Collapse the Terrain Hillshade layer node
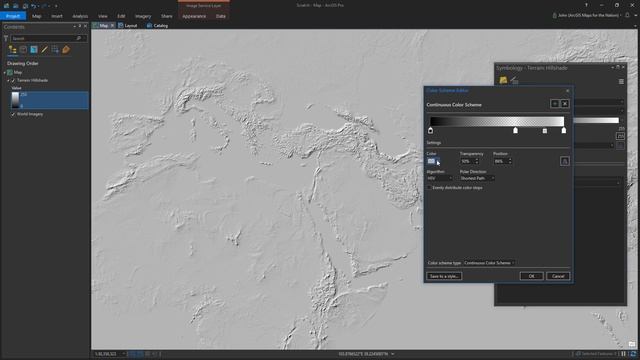The image size is (640, 360). tap(8, 80)
